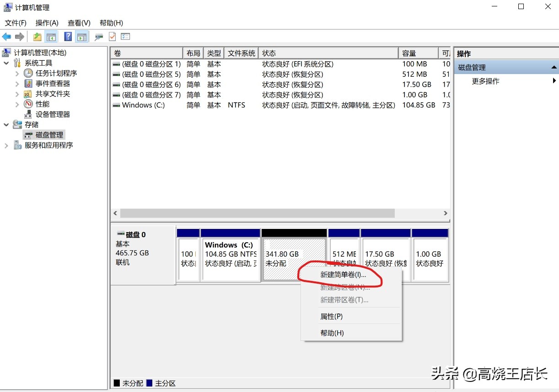Screen dimensions: 559x392
Task: Select 计算机管理(本地) root node icon
Action: click(x=7, y=53)
